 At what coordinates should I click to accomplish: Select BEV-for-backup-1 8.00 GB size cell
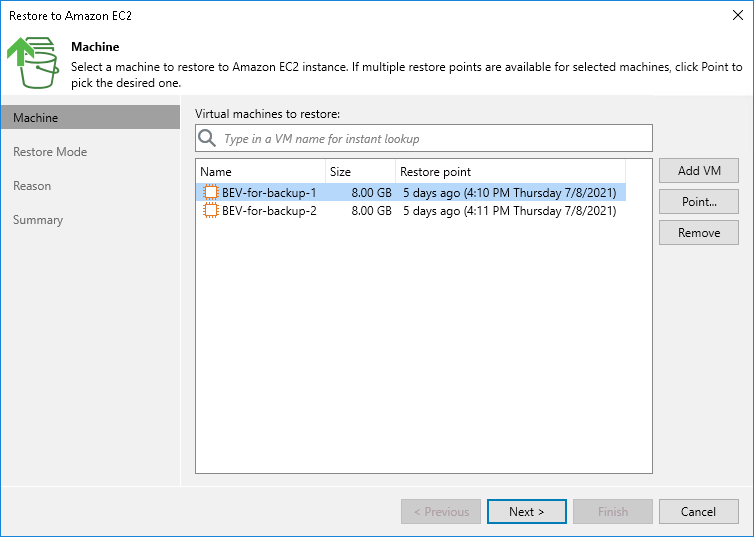click(x=371, y=192)
